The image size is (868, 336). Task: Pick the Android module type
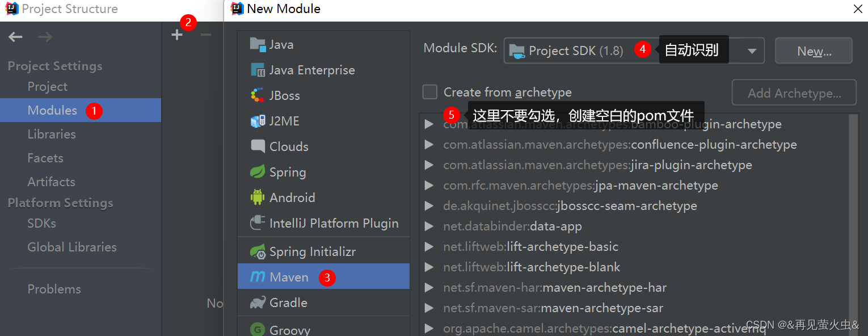323,198
